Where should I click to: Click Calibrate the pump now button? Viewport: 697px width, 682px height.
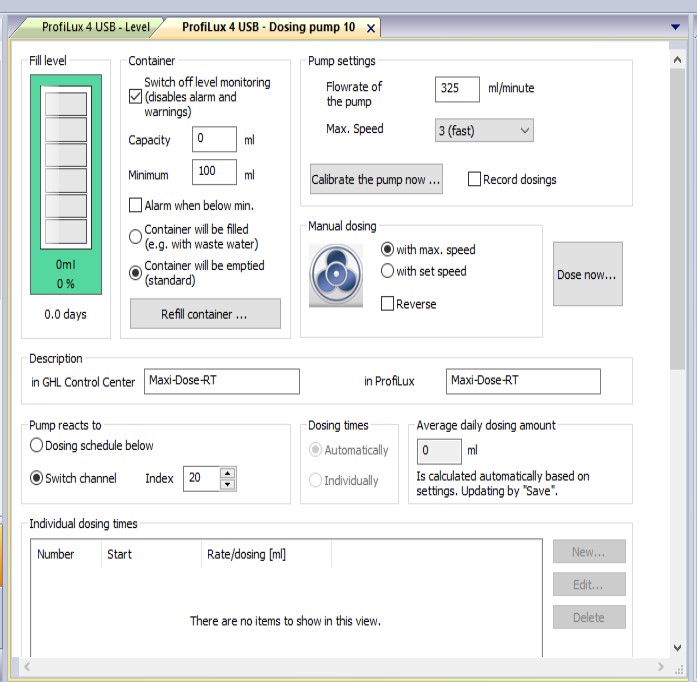[x=376, y=179]
